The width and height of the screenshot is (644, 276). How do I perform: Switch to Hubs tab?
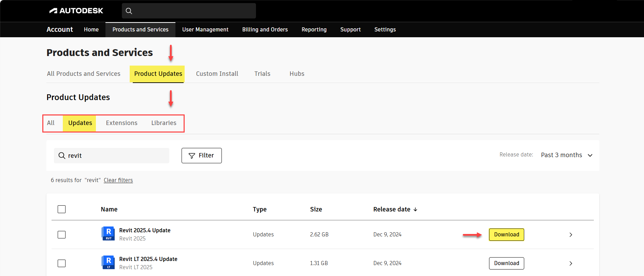[297, 73]
